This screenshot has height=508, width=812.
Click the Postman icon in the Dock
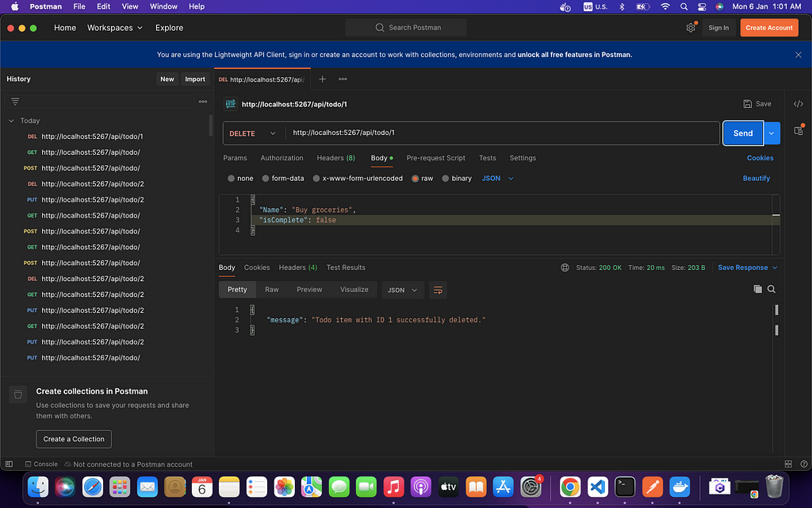[653, 487]
